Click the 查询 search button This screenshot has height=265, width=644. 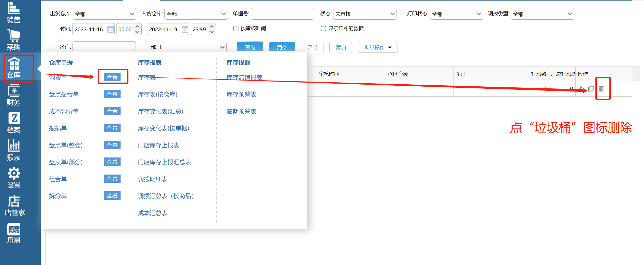[250, 47]
